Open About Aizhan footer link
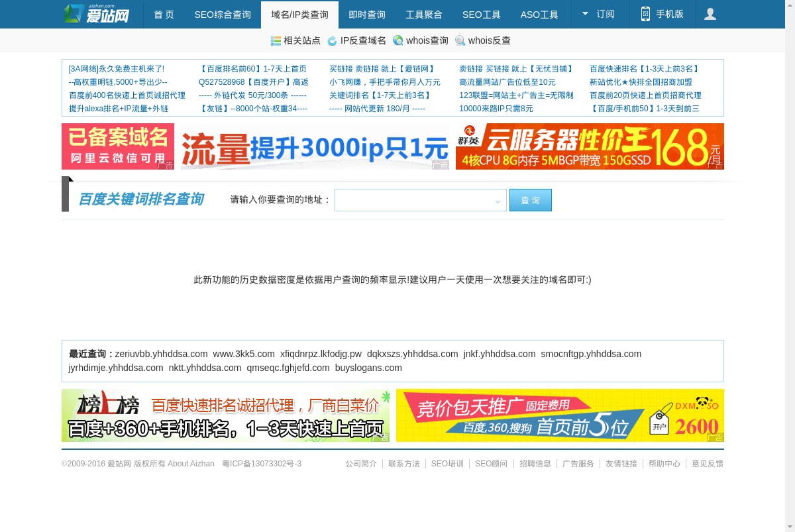This screenshot has width=795, height=532. [x=191, y=464]
